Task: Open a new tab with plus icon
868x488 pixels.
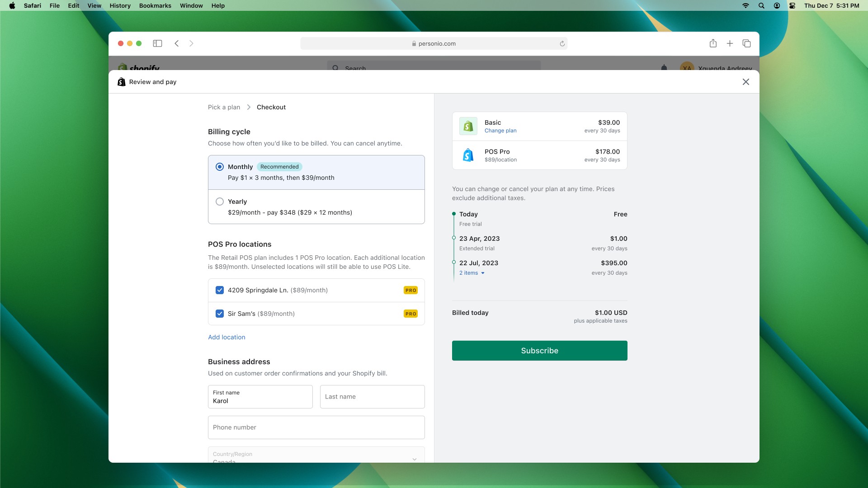Action: (x=730, y=43)
